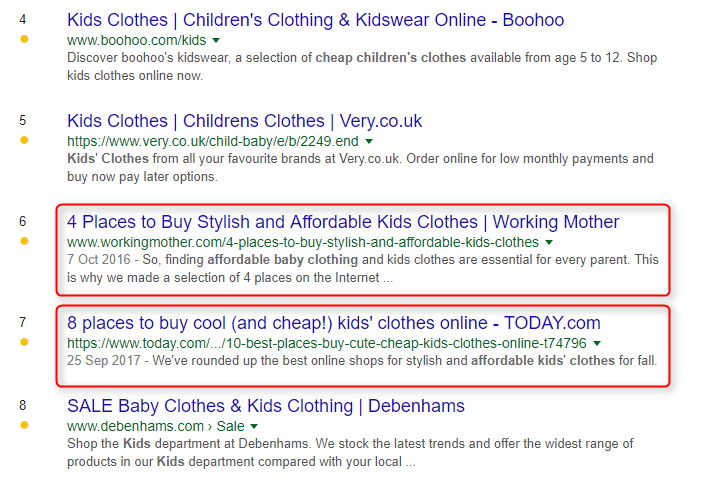Click the www.boohoo.com/kids green URL

(x=136, y=40)
